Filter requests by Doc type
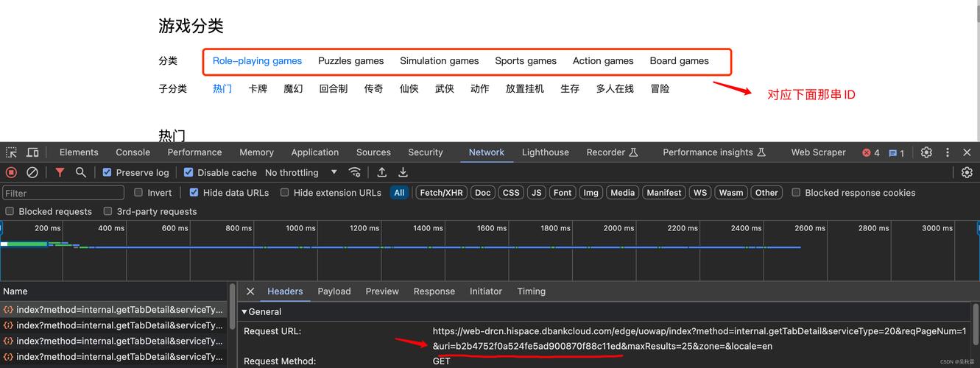The image size is (980, 368). click(x=483, y=193)
